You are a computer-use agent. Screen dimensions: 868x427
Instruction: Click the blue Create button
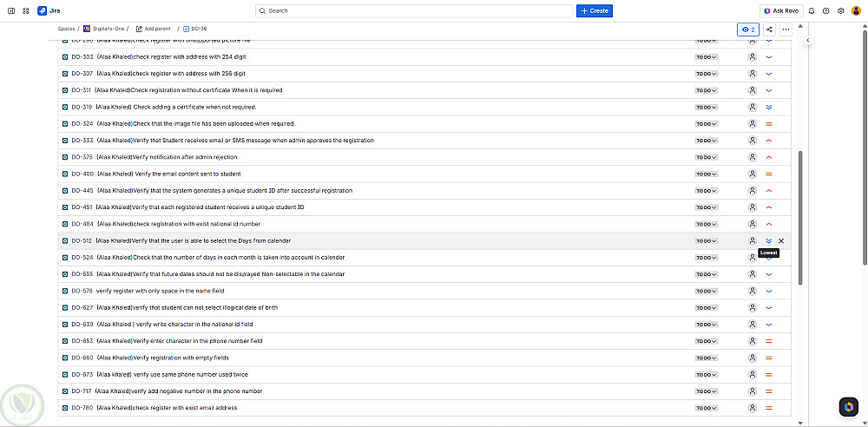[595, 10]
